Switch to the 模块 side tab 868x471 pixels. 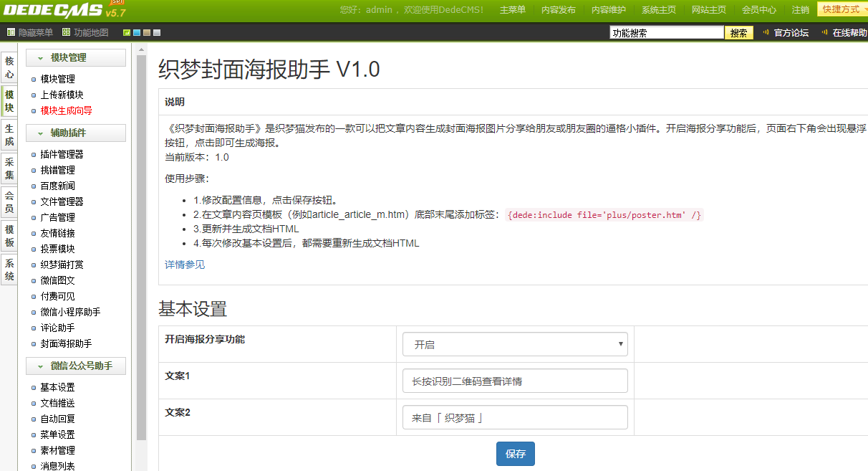click(9, 101)
